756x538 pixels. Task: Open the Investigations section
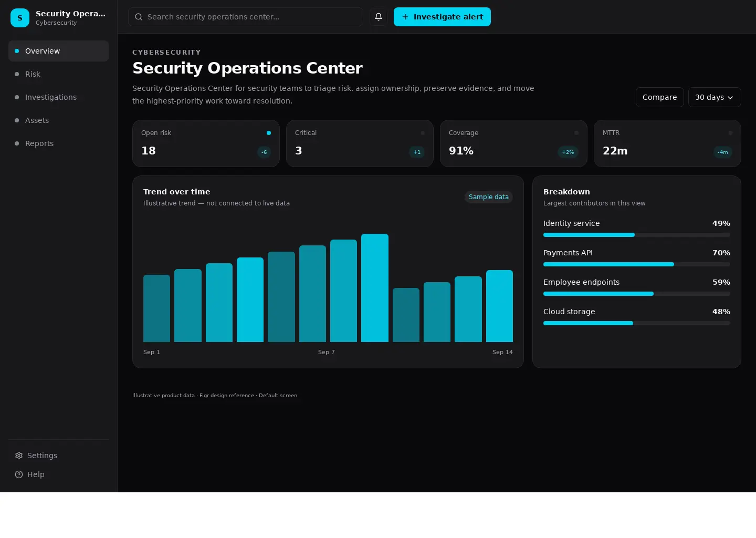[x=59, y=97]
